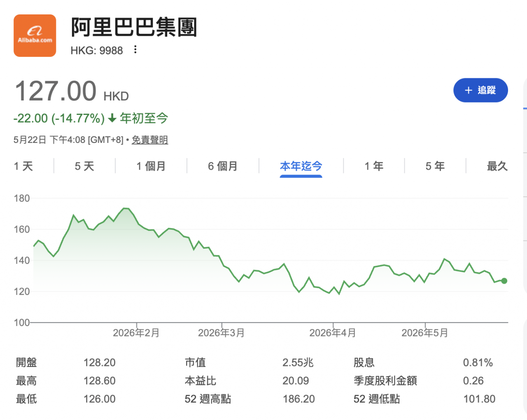The width and height of the screenshot is (527, 420).
Task: Select the 最久 max range tab
Action: click(497, 166)
